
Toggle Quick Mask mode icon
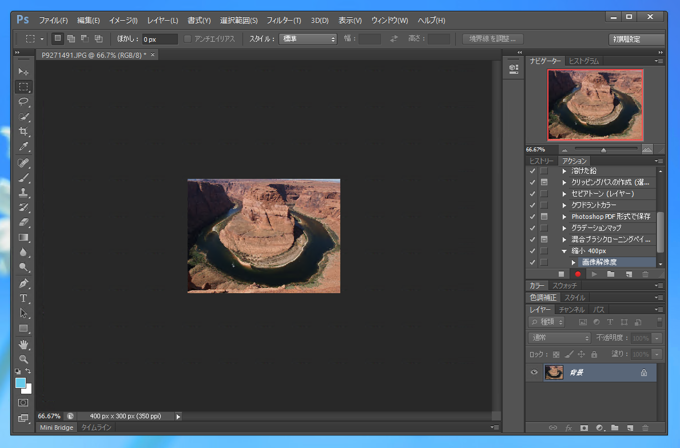click(x=23, y=403)
